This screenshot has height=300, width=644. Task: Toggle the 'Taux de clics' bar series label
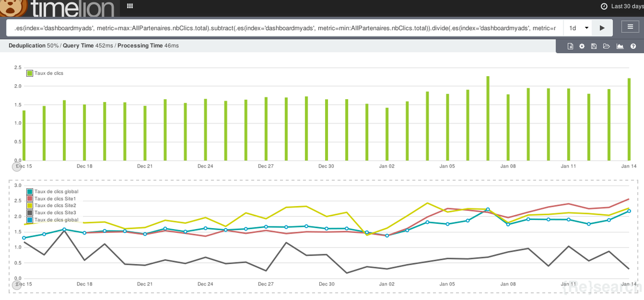49,73
